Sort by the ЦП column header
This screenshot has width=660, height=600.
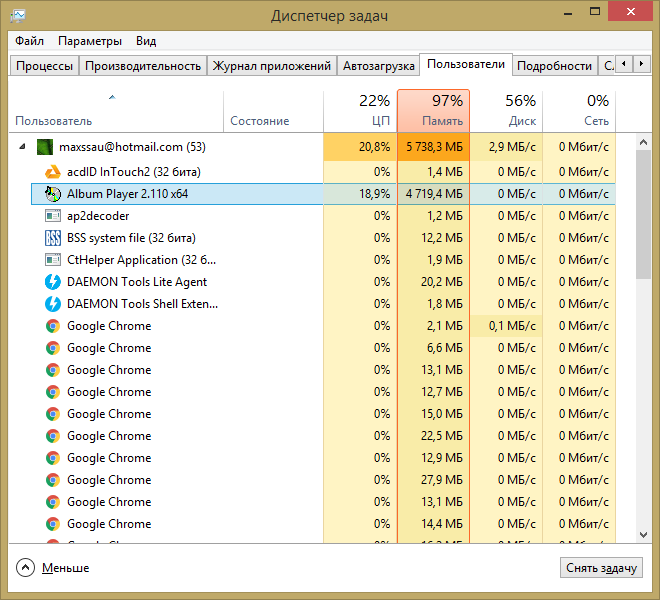coord(360,111)
